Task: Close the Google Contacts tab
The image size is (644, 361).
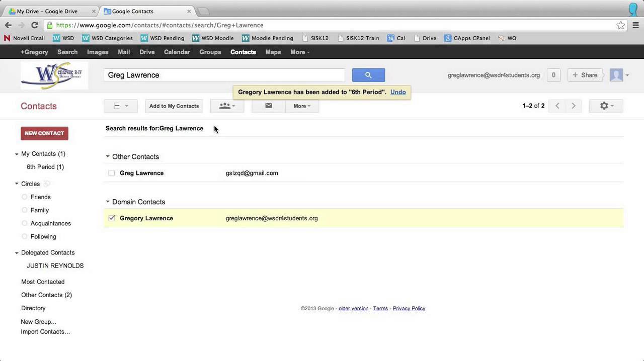Action: 189,11
